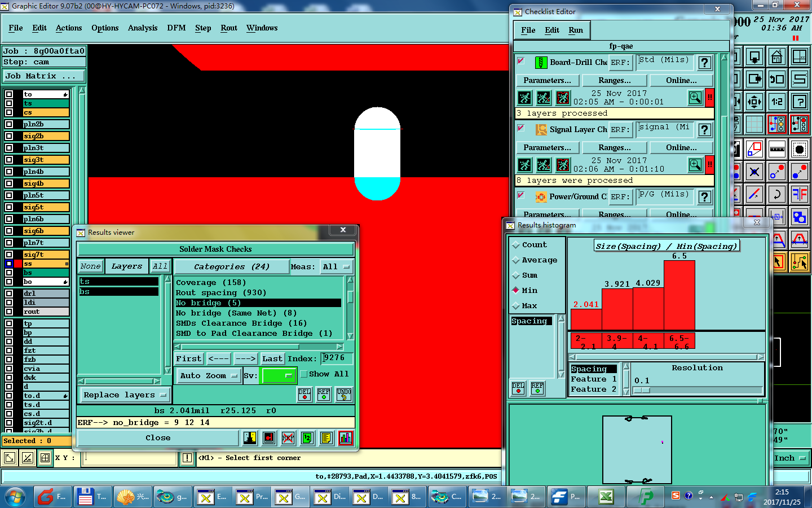Click the octagon pad selection icon
Screen dimensions: 812x508
point(799,149)
